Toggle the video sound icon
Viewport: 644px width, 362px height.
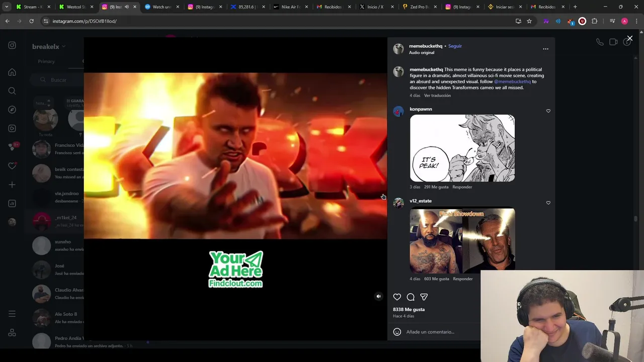378,297
